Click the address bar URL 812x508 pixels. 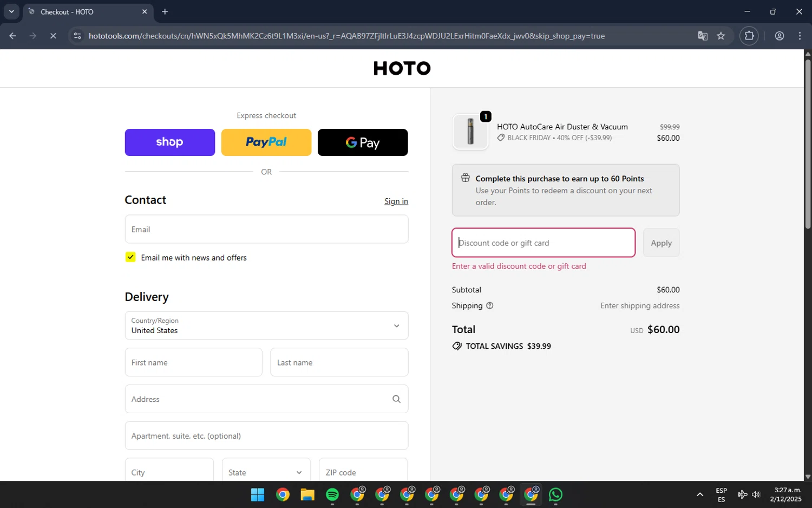pos(346,36)
